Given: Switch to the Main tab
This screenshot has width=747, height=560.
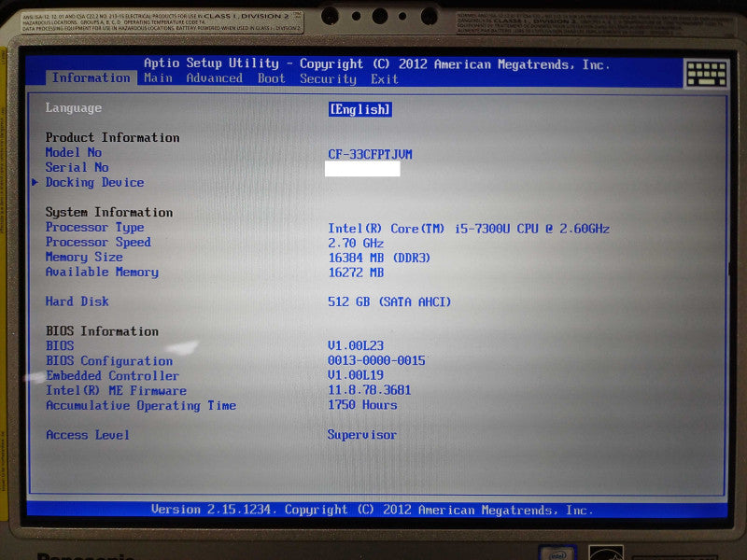Looking at the screenshot, I should 158,78.
